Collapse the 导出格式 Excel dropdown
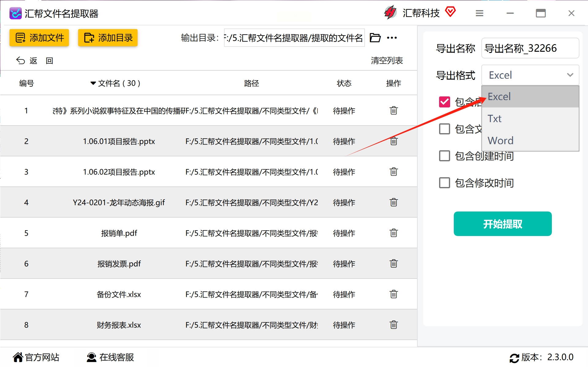This screenshot has width=588, height=367. pos(530,75)
